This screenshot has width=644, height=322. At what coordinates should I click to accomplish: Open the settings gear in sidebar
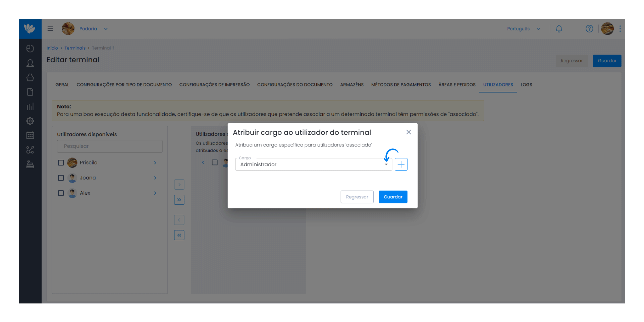point(30,121)
